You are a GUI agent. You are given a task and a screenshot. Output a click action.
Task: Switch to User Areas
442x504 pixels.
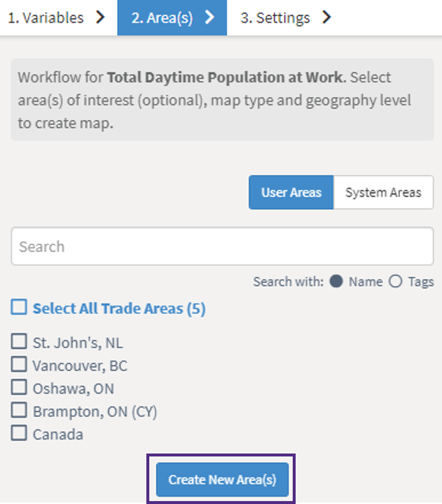pyautogui.click(x=291, y=192)
